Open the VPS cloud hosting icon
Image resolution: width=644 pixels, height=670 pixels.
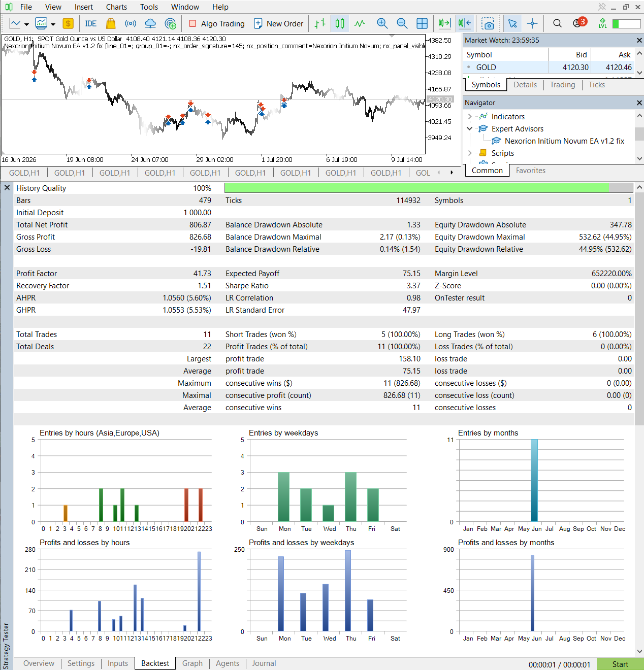coord(150,23)
